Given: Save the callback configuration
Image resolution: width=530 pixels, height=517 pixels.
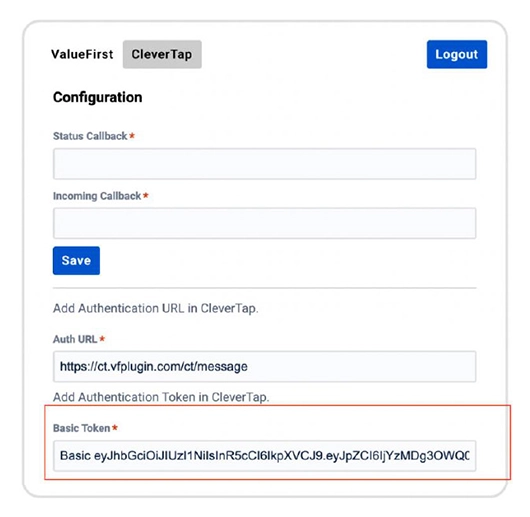Looking at the screenshot, I should (x=76, y=261).
